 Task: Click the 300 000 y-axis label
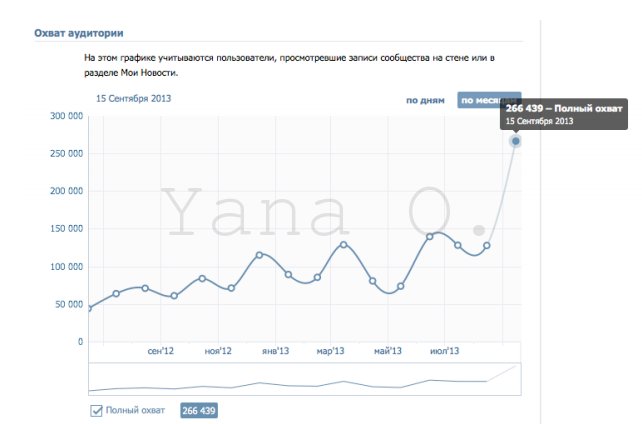[x=66, y=116]
